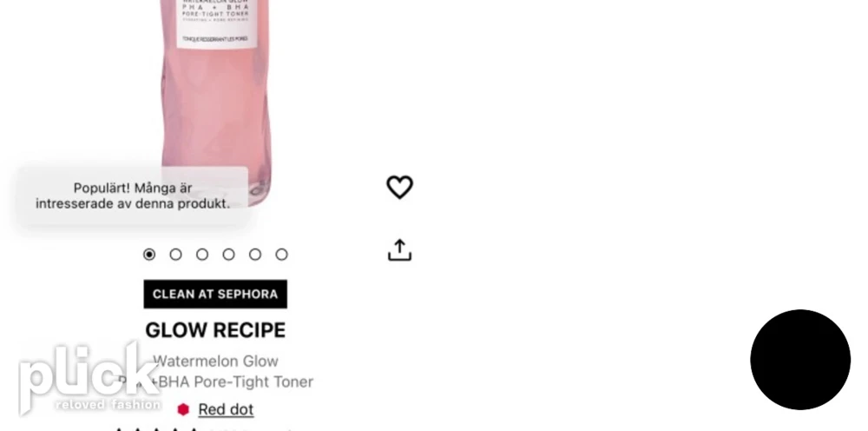Jump to the last carousel image dot
Image resolution: width=868 pixels, height=431 pixels.
pyautogui.click(x=282, y=255)
